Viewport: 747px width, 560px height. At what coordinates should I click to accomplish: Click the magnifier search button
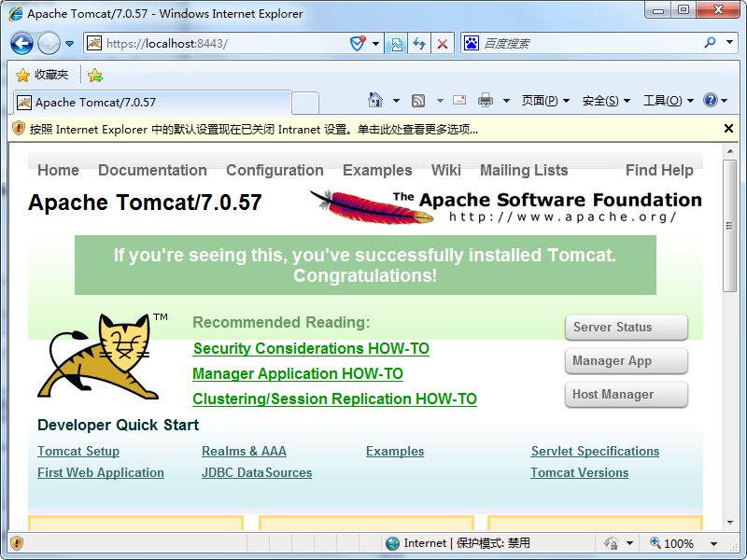710,43
